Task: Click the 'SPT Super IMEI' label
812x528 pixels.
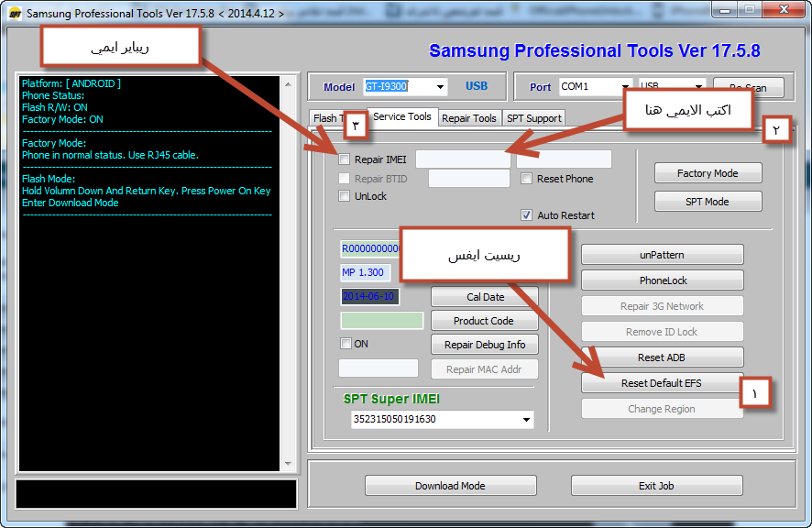Action: point(391,399)
